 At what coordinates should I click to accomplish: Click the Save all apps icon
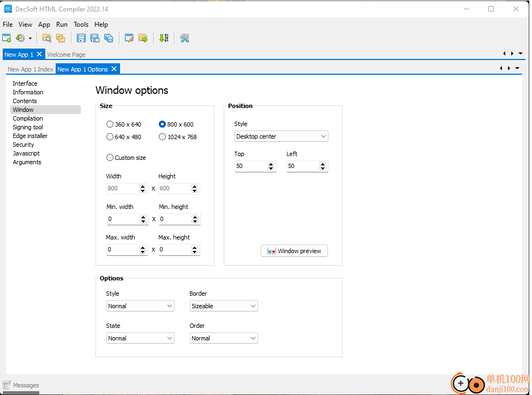109,38
